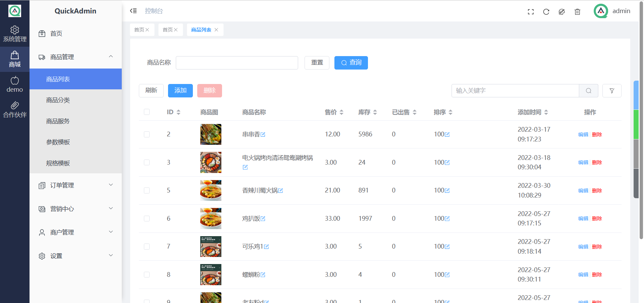Expand the 营销中心 menu

pyautogui.click(x=75, y=209)
